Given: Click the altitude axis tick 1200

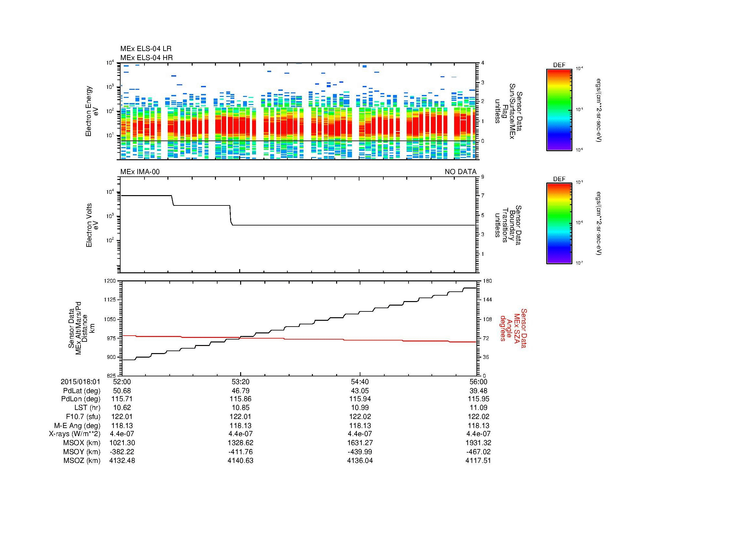Looking at the screenshot, I should 110,281.
